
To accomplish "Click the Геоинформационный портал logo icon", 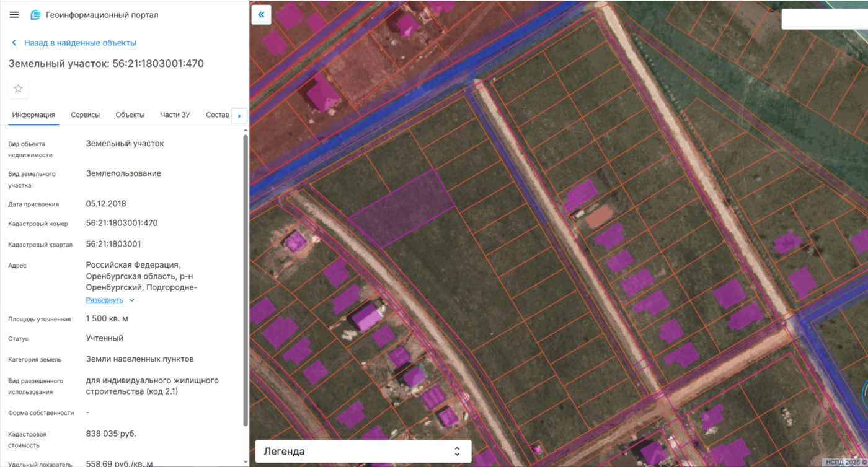I will (35, 15).
